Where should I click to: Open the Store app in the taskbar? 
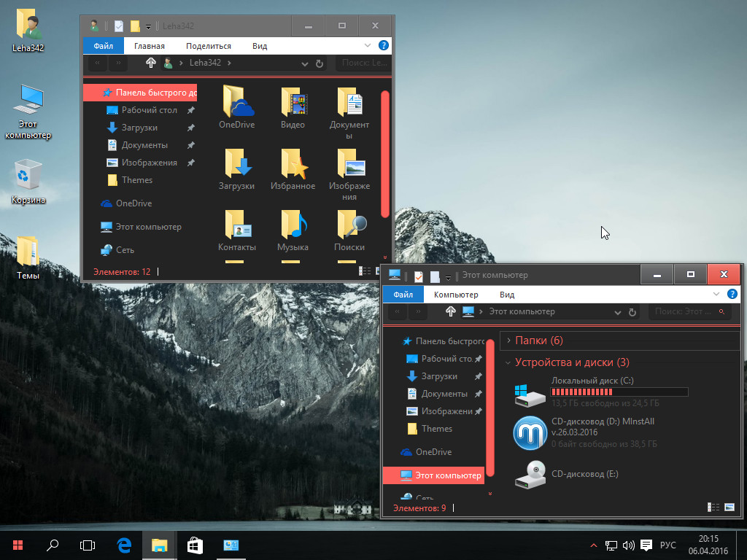(x=196, y=545)
